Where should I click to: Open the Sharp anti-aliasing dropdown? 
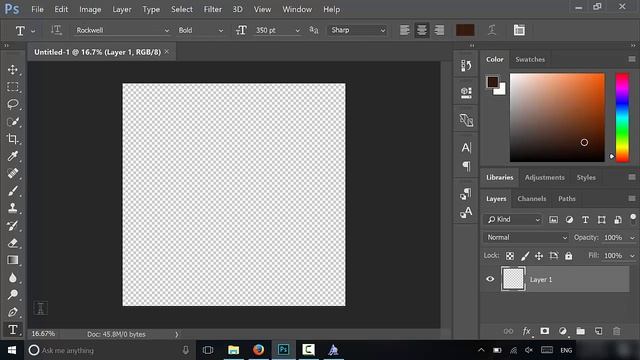coord(357,30)
